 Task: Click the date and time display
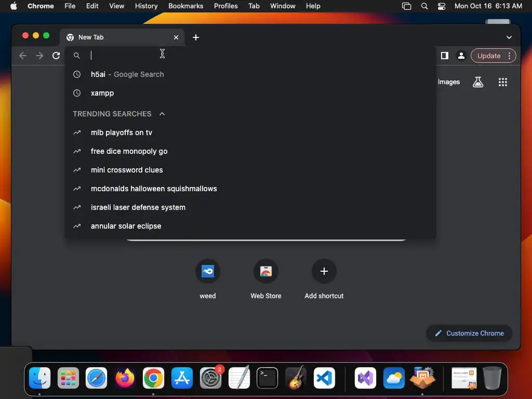pos(488,6)
